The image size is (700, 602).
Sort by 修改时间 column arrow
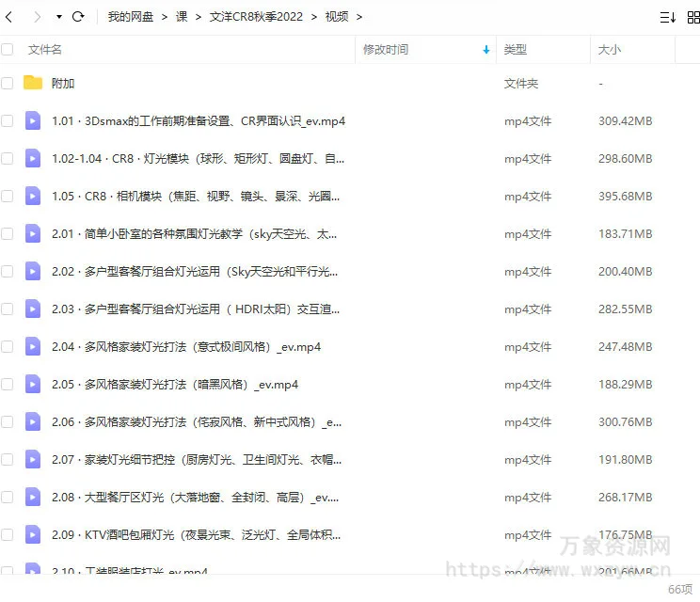coord(485,50)
